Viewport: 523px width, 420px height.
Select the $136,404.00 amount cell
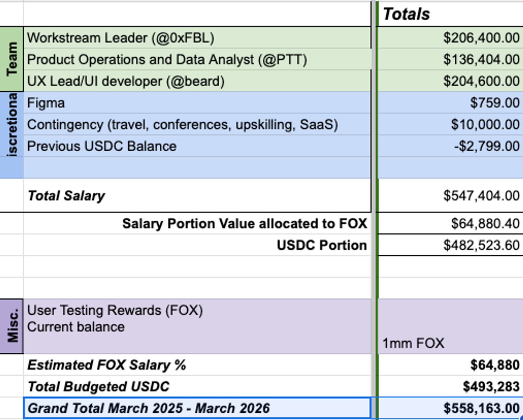(x=450, y=60)
